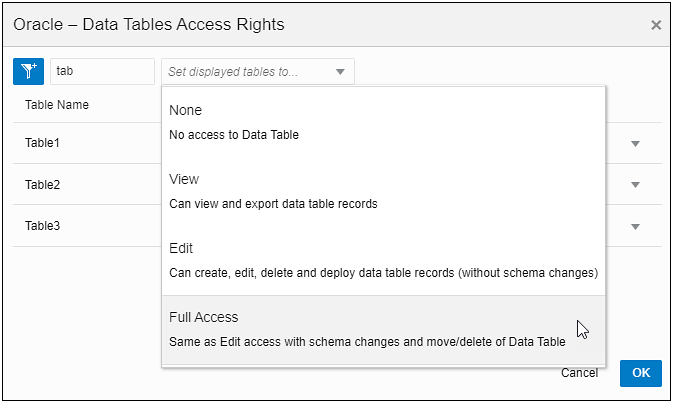Open the access dropdown arrow for Table1
Image resolution: width=673 pixels, height=403 pixels.
coord(635,144)
